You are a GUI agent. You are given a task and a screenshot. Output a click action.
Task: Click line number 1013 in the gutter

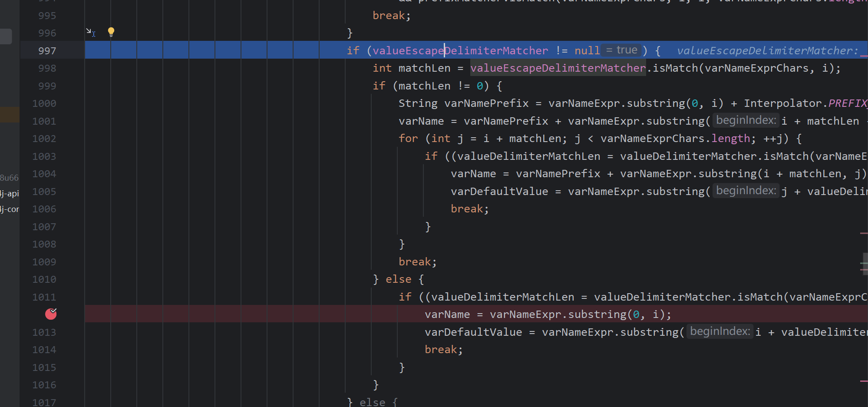tap(44, 332)
